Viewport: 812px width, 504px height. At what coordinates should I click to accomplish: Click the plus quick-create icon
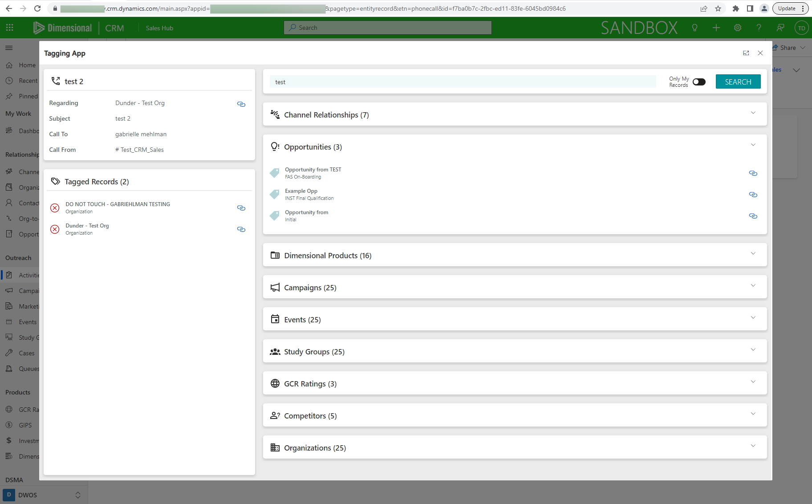click(x=716, y=28)
